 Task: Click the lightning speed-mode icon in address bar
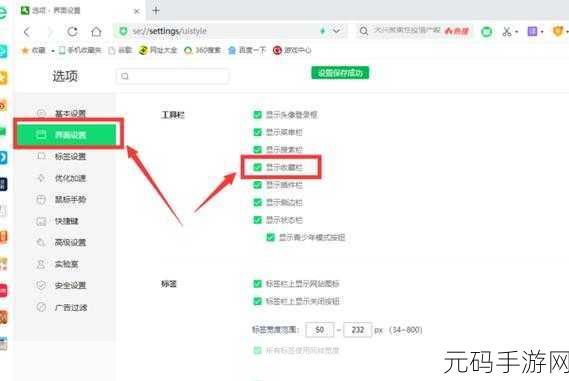(322, 31)
